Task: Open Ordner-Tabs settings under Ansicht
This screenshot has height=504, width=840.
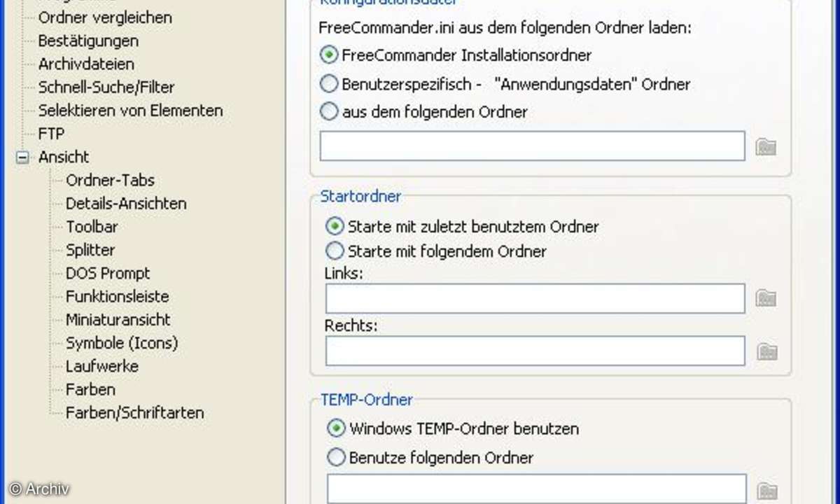Action: 110,180
